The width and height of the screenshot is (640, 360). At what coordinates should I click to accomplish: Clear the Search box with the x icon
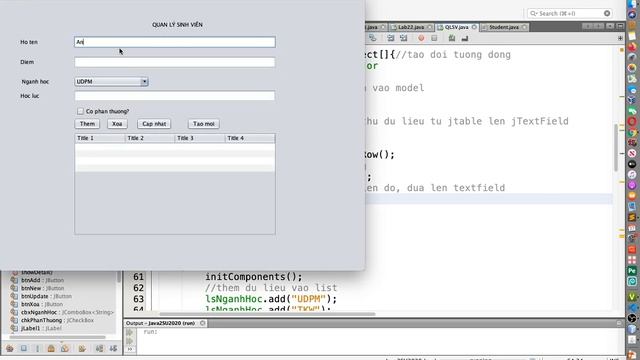pos(607,13)
